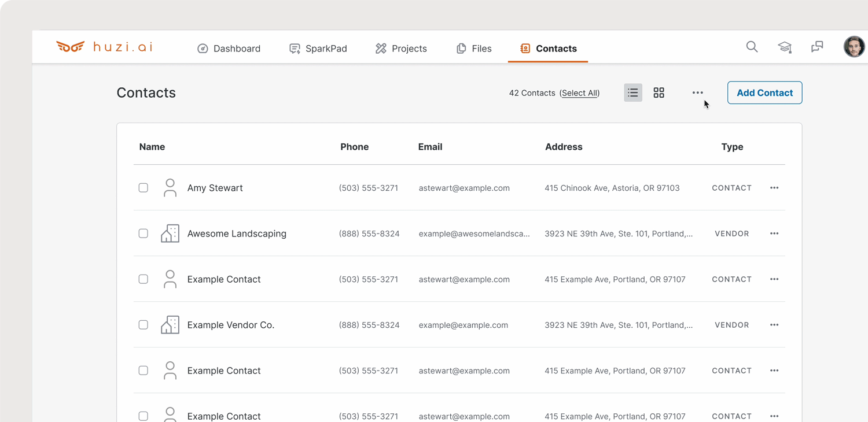Click the Select All link
The image size is (868, 422).
tap(579, 93)
